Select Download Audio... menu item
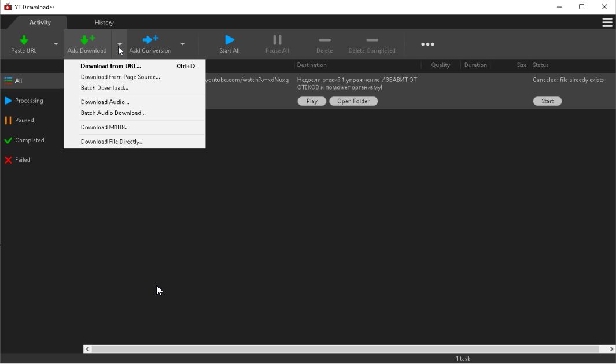Screen dimensions: 616x364 click(x=134, y=102)
